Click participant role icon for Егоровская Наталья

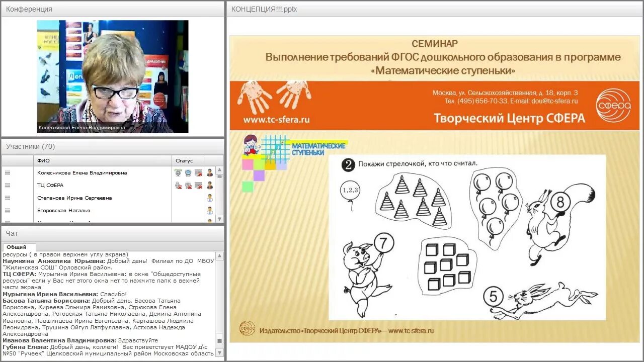(210, 210)
